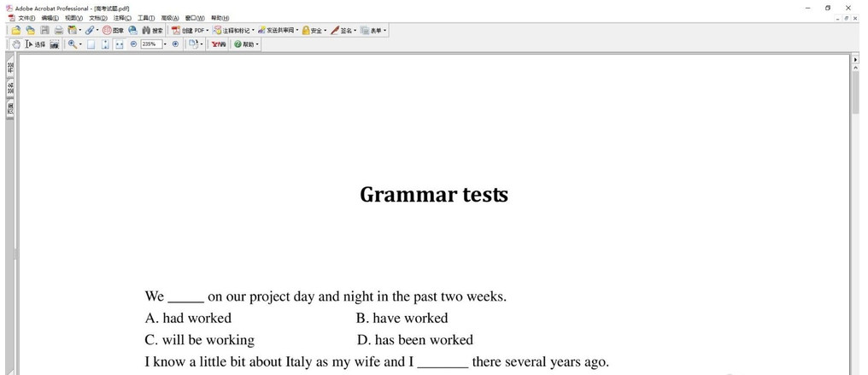Click the 搜索 binoculars search button
The image size is (868, 375).
[152, 31]
